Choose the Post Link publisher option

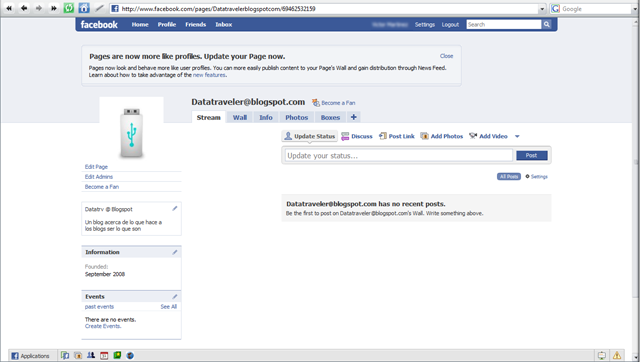397,136
